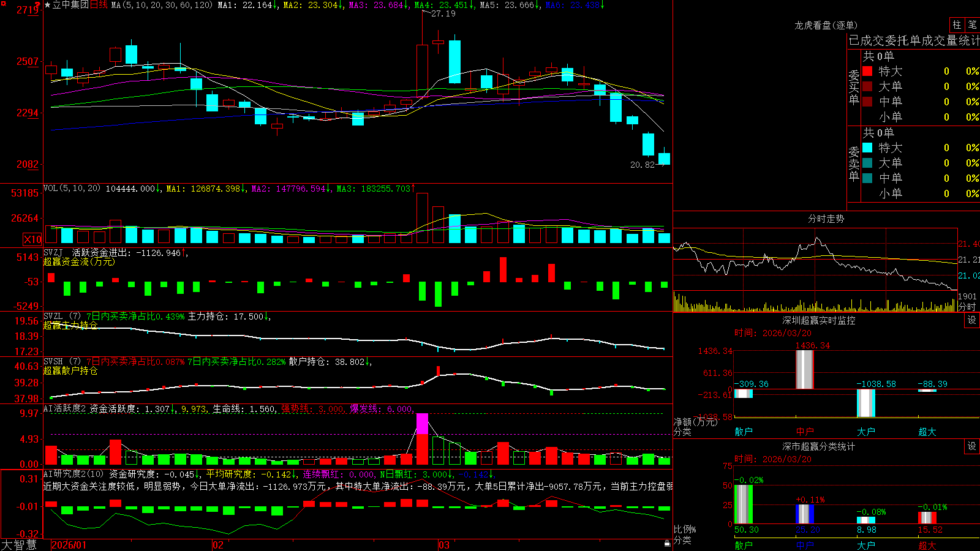Click the -309.36 散户 bar in real-time monitor
This screenshot has width=980, height=551.
[x=744, y=394]
